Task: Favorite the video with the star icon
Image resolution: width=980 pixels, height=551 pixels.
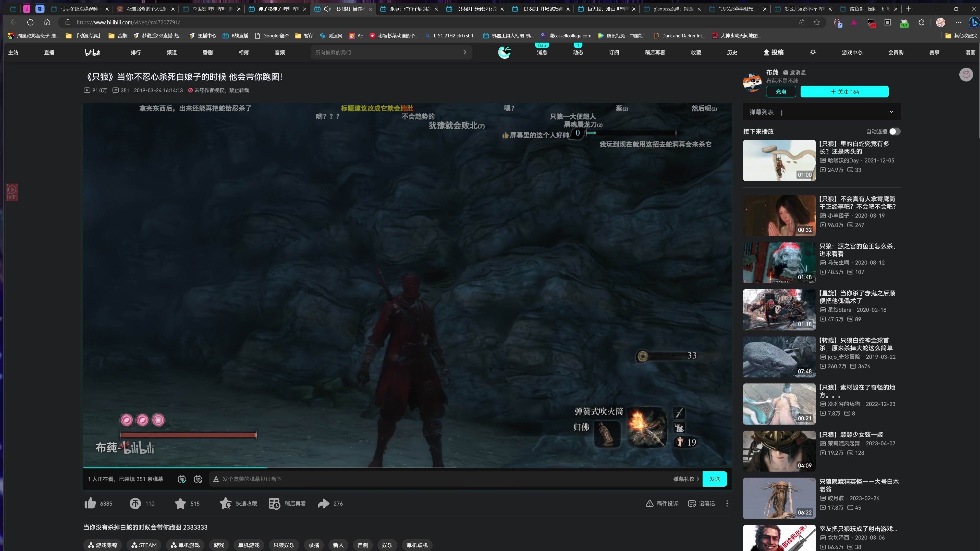Action: click(180, 503)
